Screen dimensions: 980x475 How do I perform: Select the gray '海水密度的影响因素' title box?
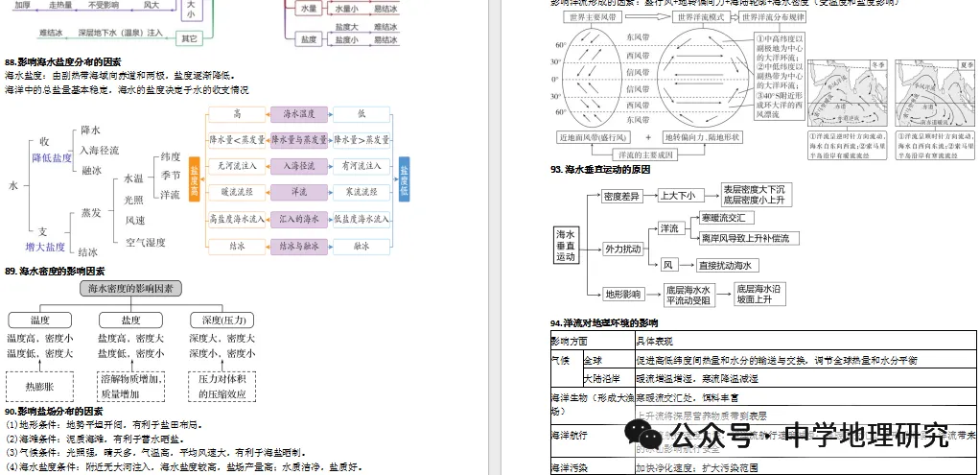tap(130, 289)
